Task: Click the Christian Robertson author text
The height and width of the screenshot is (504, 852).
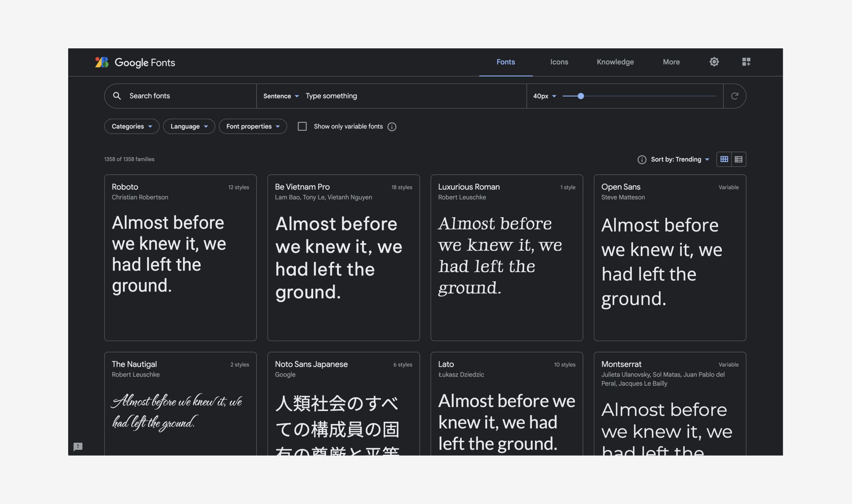Action: pyautogui.click(x=140, y=197)
